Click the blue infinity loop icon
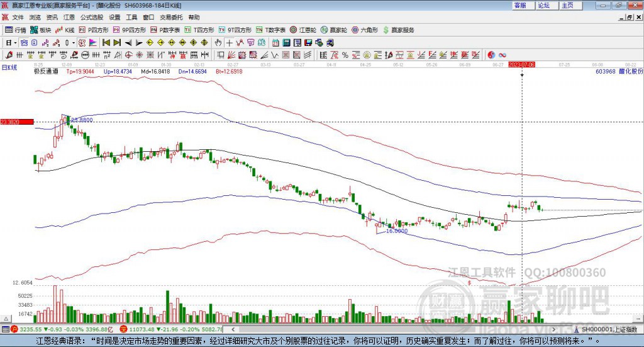 coord(502,55)
